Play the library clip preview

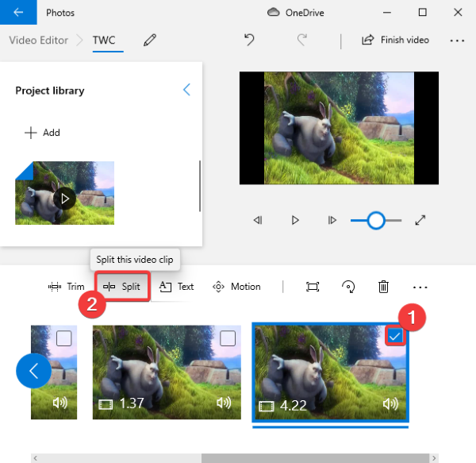[x=64, y=199]
